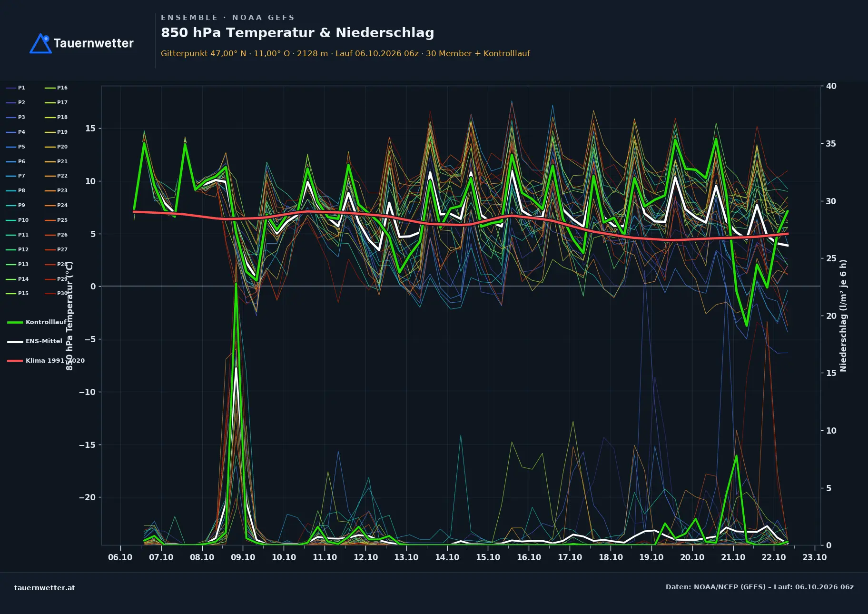Click the 20.10 date label on x-axis

(x=692, y=557)
